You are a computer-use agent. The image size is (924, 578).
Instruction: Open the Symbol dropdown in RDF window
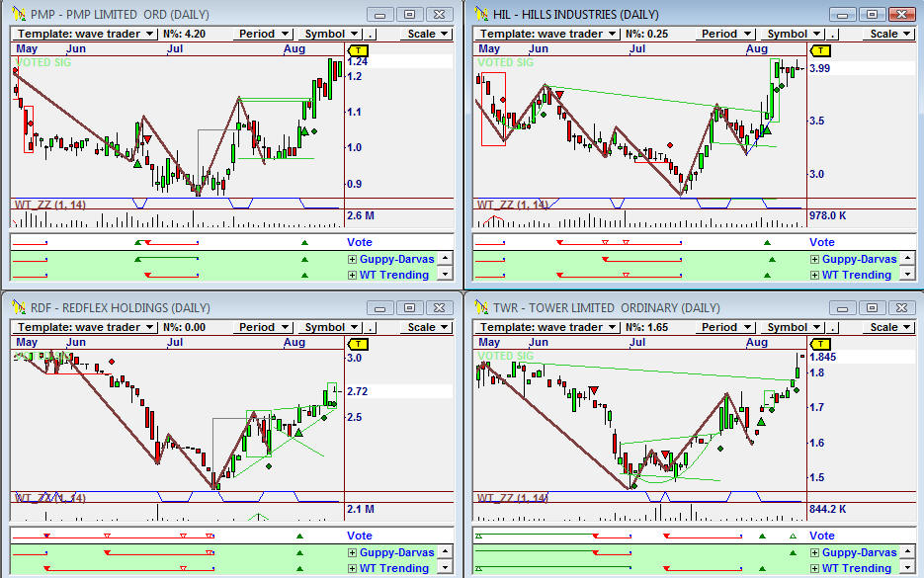point(331,327)
